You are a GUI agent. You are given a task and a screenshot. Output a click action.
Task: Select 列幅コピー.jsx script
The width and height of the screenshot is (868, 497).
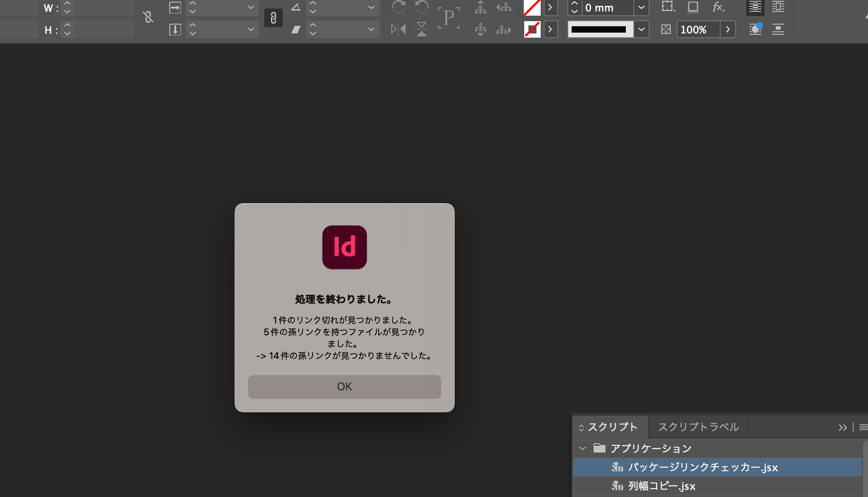point(717,486)
